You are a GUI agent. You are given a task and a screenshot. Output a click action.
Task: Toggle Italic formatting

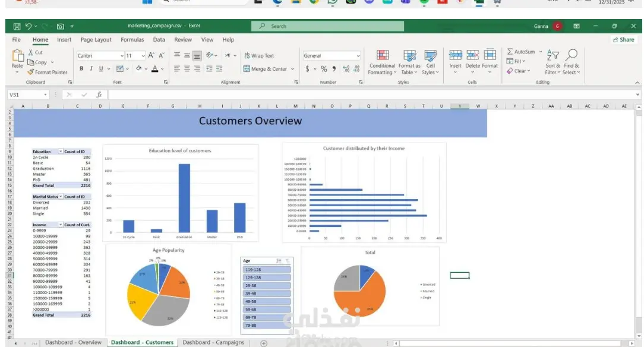click(x=91, y=68)
